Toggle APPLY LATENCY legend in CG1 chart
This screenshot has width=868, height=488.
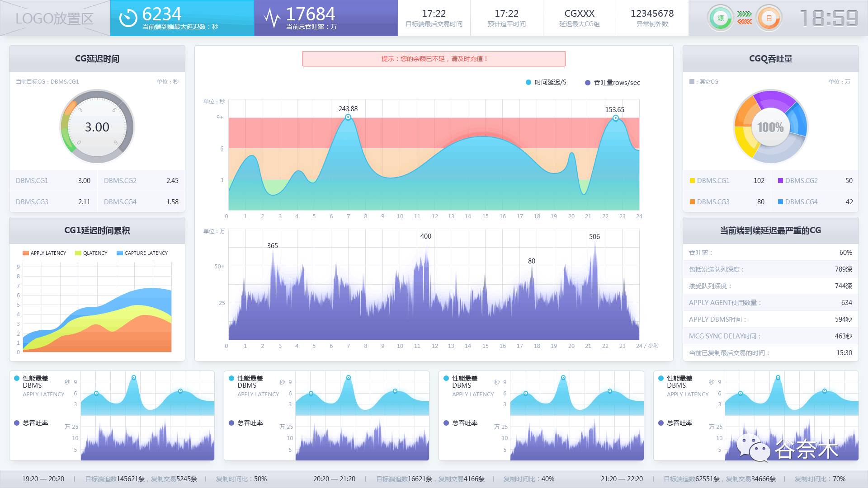point(44,253)
